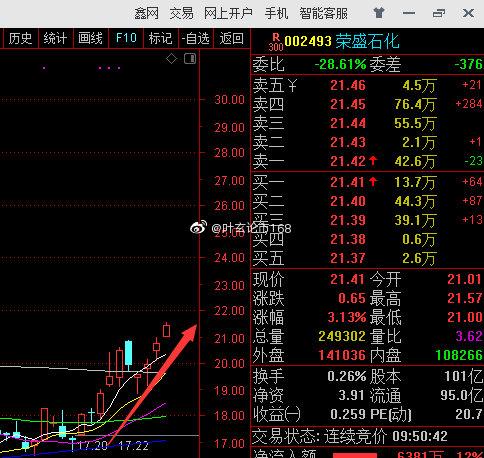The width and height of the screenshot is (484, 458).
Task: Open the 交易 menu
Action: pyautogui.click(x=182, y=14)
